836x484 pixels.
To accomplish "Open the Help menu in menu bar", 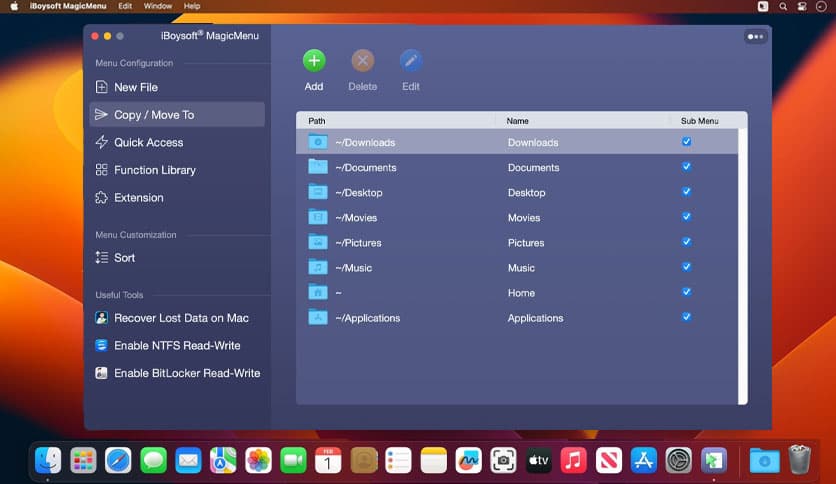I will [x=192, y=6].
